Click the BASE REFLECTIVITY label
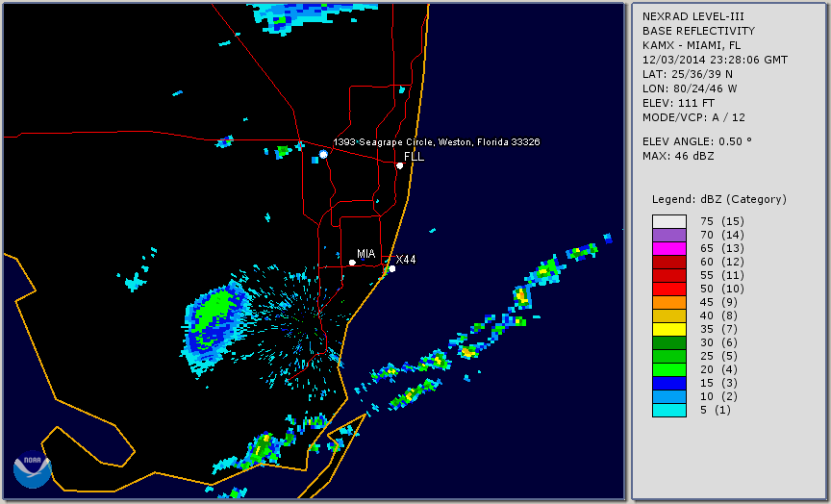The height and width of the screenshot is (504, 831). click(698, 31)
